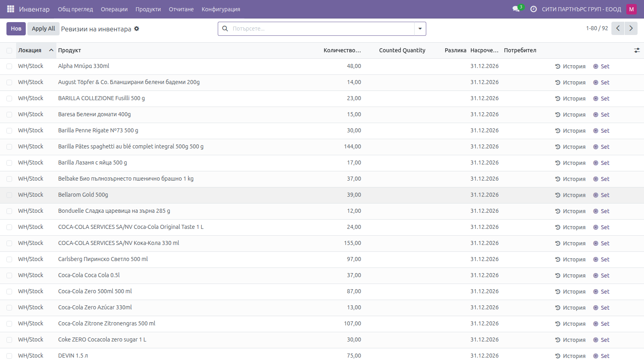Click Set for Carlsberg Пиринско Светло 500 ml
The height and width of the screenshot is (362, 644).
(x=601, y=259)
